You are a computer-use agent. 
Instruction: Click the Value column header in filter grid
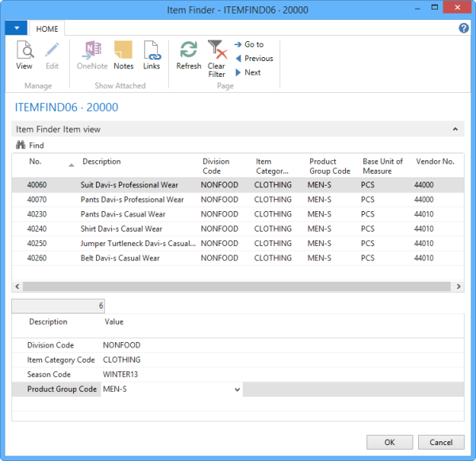[x=114, y=322]
